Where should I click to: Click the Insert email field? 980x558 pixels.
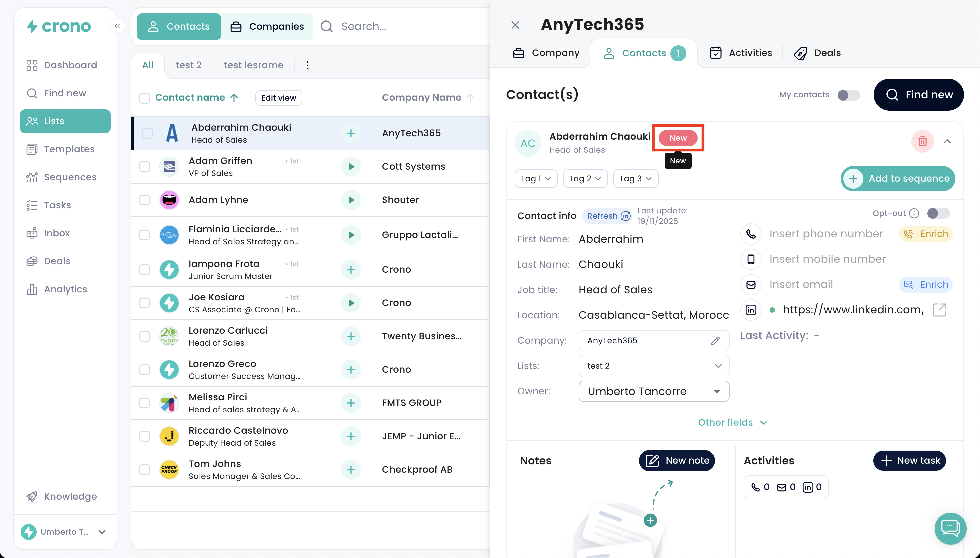801,284
